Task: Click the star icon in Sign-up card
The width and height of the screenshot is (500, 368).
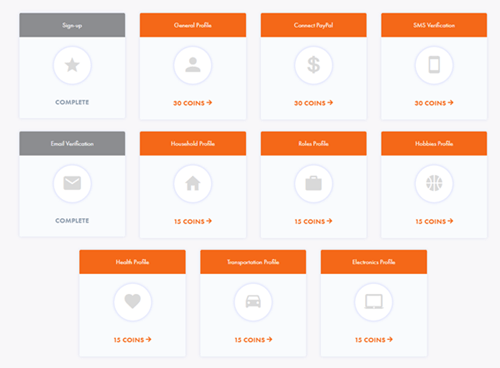Action: [72, 65]
